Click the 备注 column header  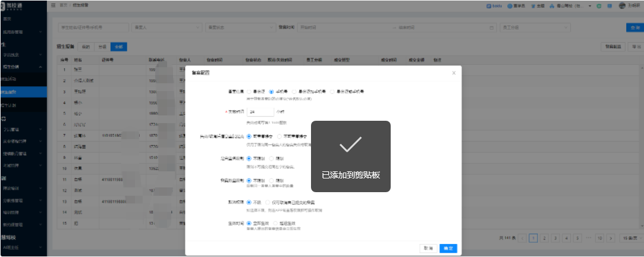click(437, 60)
